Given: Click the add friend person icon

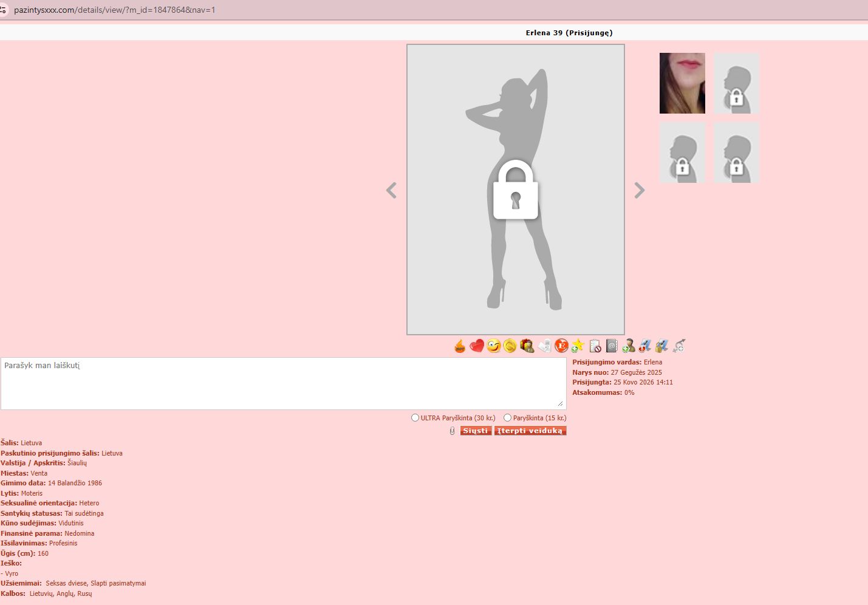Looking at the screenshot, I should 629,346.
